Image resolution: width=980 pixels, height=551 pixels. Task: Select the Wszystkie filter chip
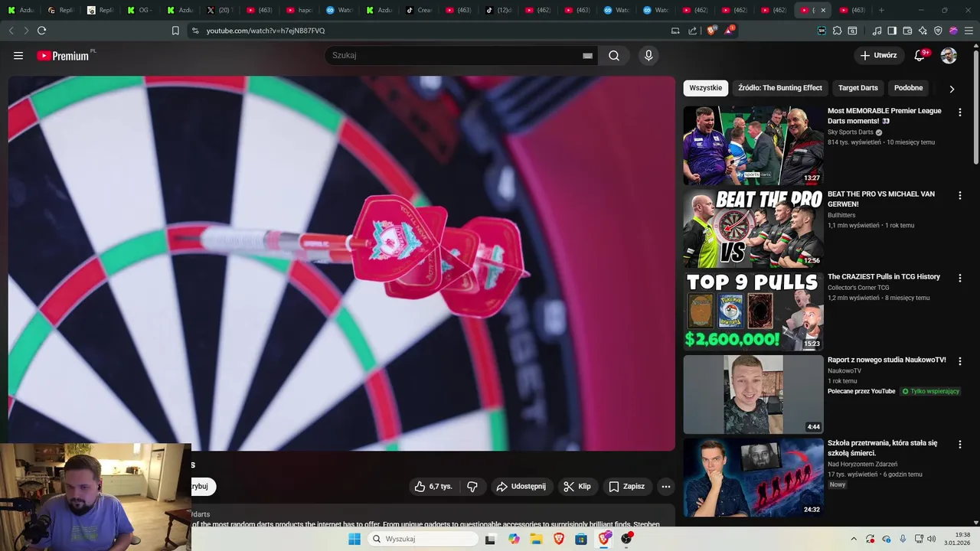point(705,88)
